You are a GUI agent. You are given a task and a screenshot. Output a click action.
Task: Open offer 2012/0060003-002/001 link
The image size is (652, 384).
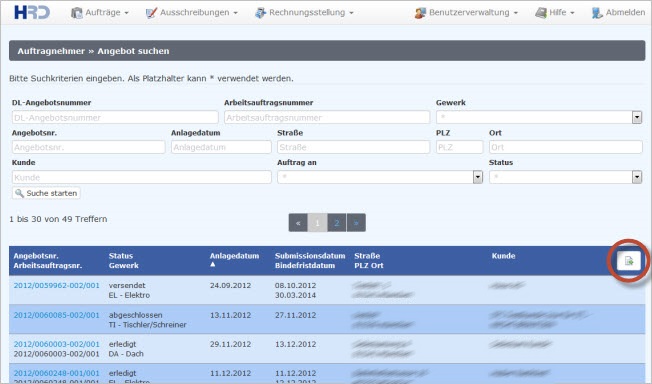[57, 344]
